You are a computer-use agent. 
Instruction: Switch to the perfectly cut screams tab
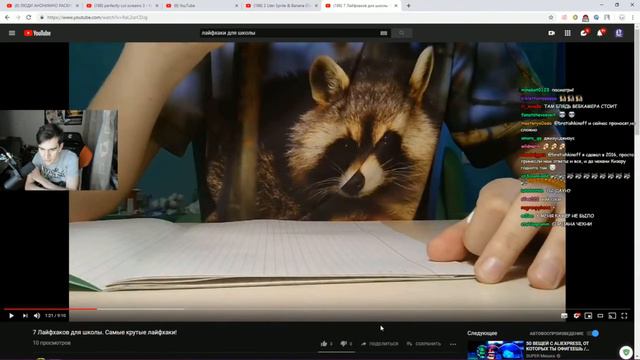[x=122, y=6]
